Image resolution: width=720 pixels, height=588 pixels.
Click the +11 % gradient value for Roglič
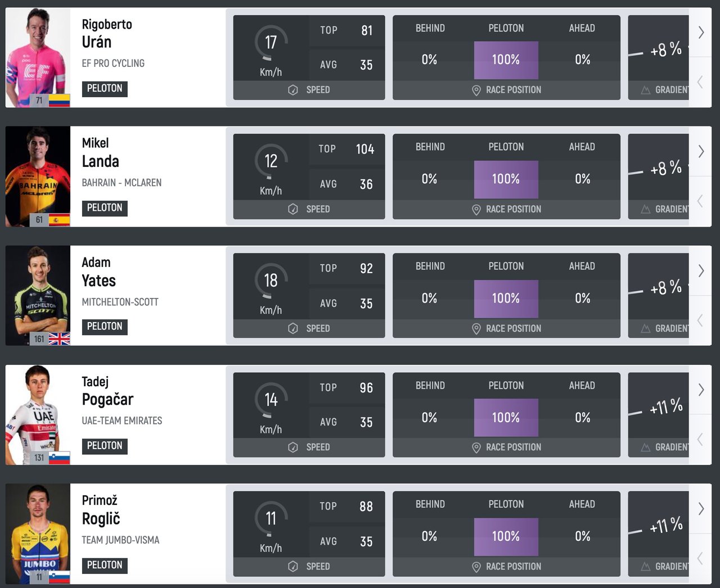[666, 526]
